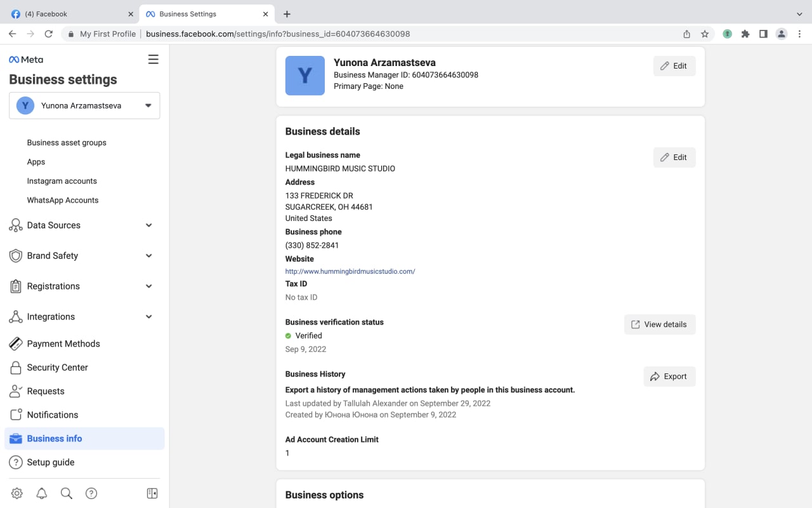This screenshot has width=812, height=508.
Task: View details of business verification status
Action: pyautogui.click(x=660, y=324)
